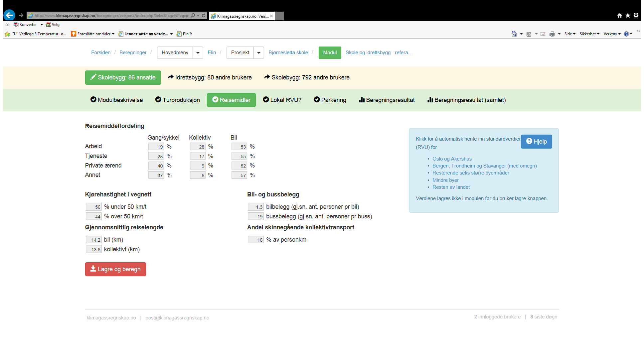Load Resten av landet standard values
This screenshot has height=351, width=644.
pyautogui.click(x=451, y=187)
